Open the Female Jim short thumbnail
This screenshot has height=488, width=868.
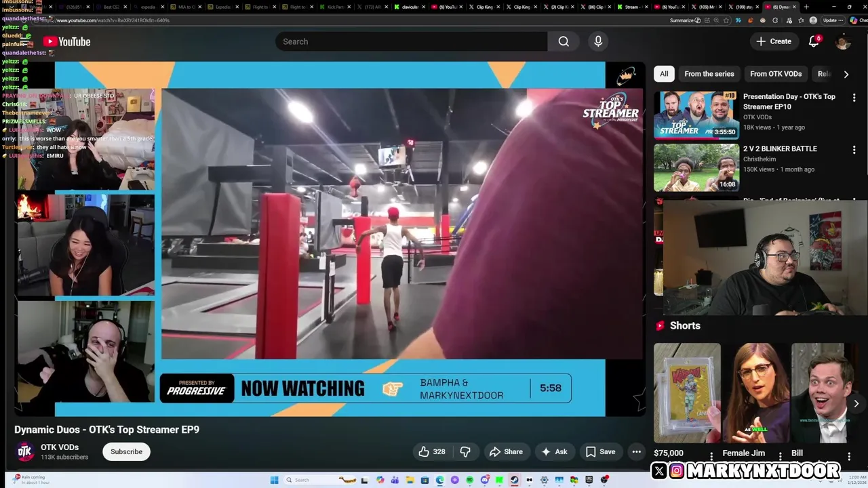click(756, 393)
